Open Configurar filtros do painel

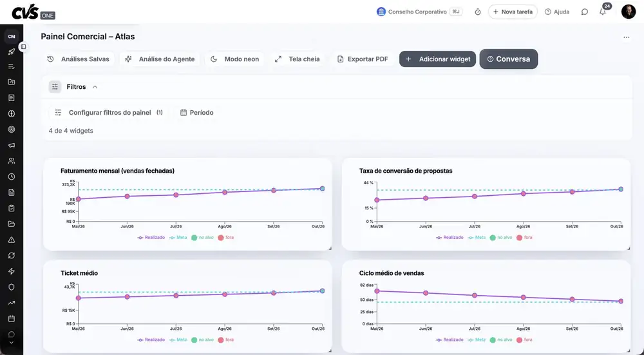109,113
